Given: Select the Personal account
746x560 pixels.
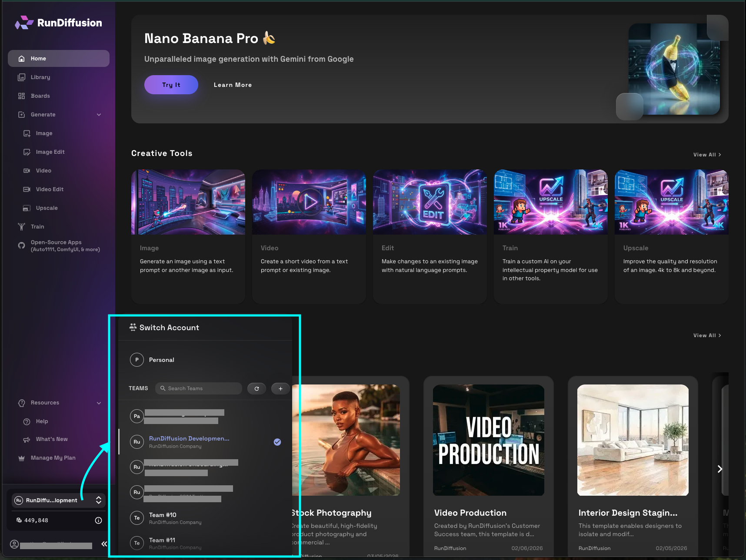Looking at the screenshot, I should coord(205,360).
